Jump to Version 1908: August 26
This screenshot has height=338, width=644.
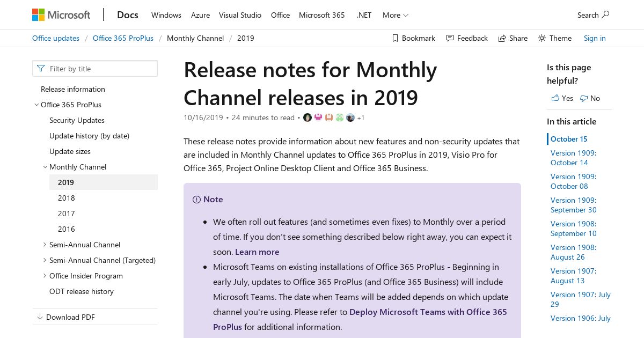(x=573, y=252)
